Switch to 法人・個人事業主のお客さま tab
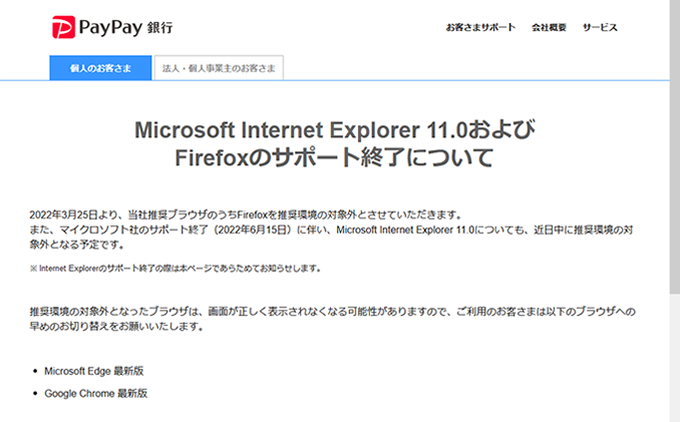The width and height of the screenshot is (680, 422). tap(219, 68)
